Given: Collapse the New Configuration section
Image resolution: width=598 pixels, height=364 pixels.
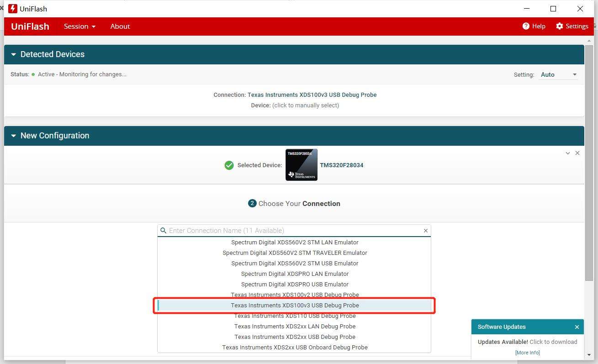Looking at the screenshot, I should (x=13, y=136).
